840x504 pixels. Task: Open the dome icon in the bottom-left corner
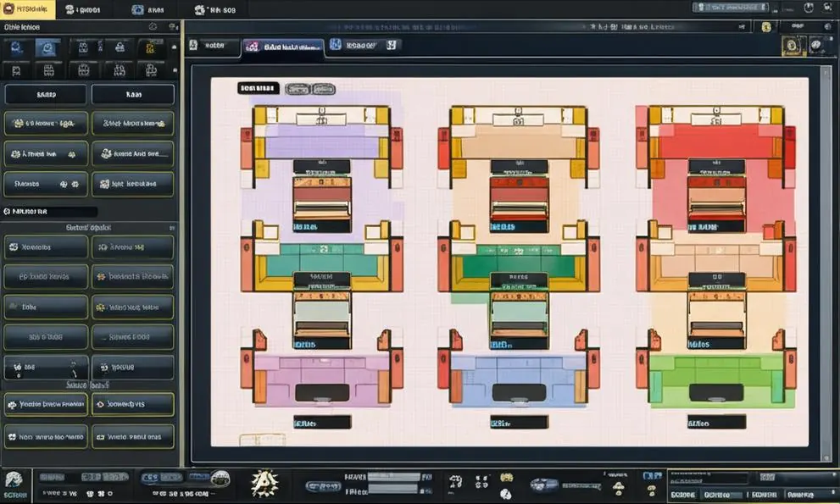[x=14, y=479]
